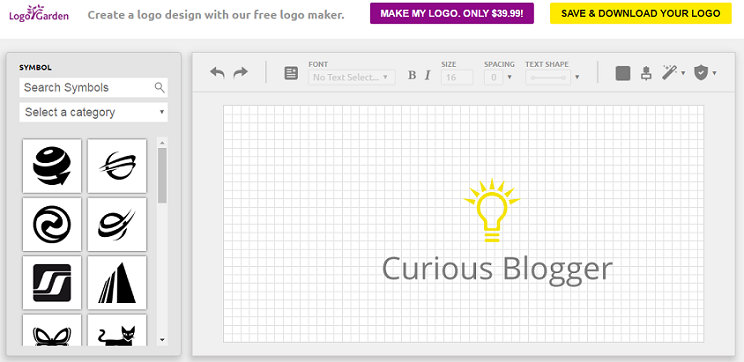The width and height of the screenshot is (744, 362).
Task: Click the SYMBOL panel heading
Action: pyautogui.click(x=35, y=67)
